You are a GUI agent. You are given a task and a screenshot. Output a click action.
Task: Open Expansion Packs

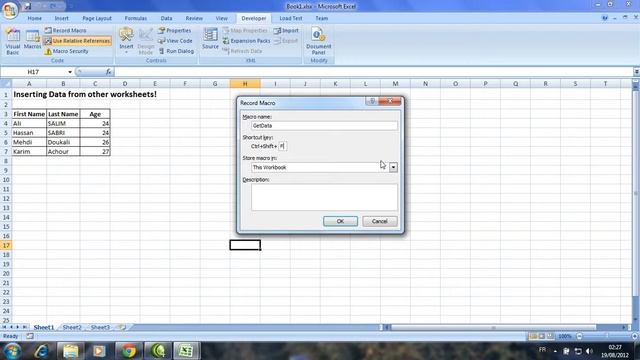coord(247,41)
